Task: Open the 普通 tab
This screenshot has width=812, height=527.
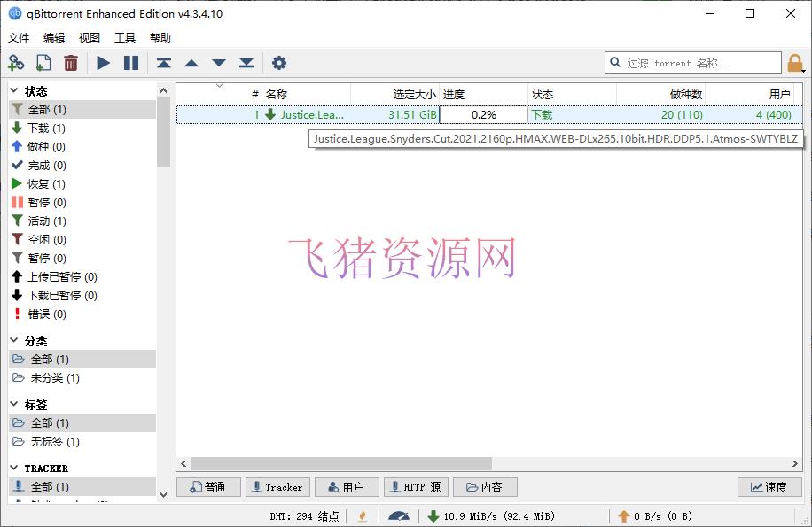Action: (208, 487)
